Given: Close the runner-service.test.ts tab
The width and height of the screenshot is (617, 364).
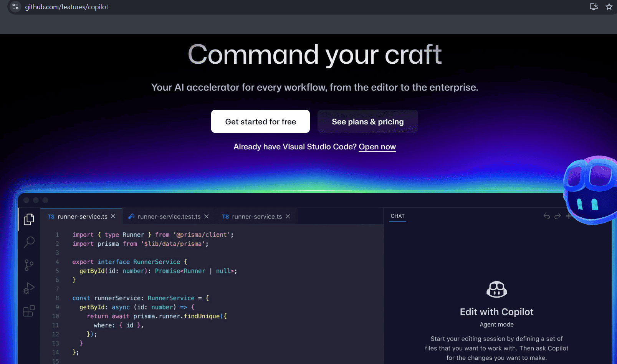Looking at the screenshot, I should 206,217.
